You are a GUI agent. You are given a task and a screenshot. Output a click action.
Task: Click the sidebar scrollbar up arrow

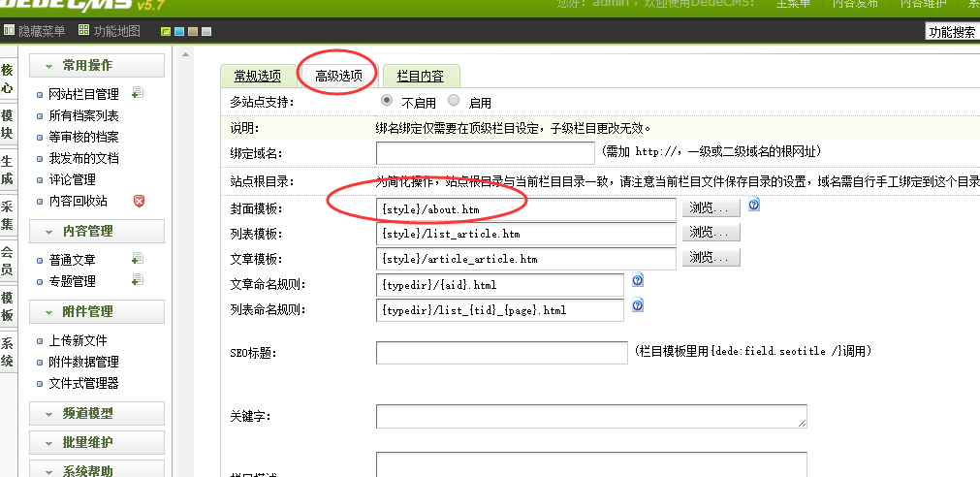click(185, 55)
